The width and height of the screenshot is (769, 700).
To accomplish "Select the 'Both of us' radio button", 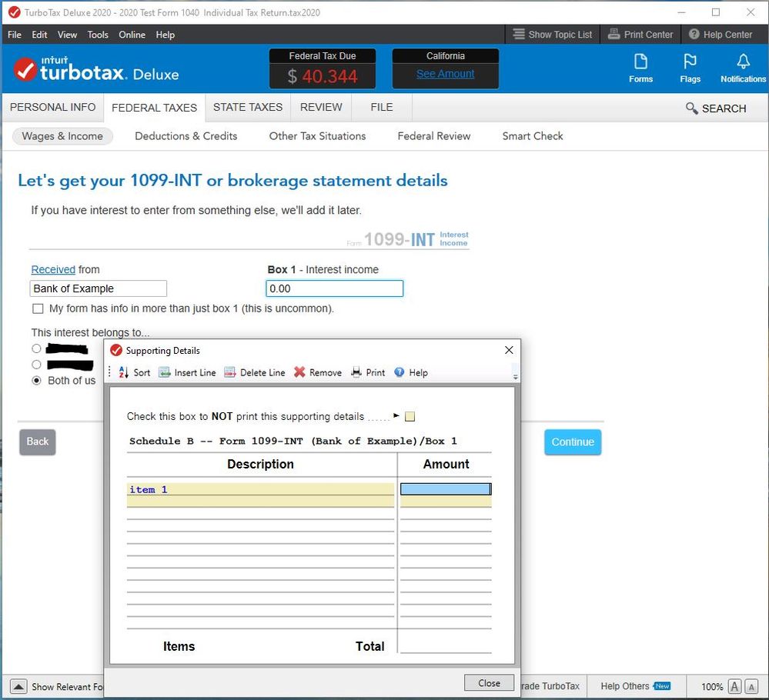I will (36, 381).
